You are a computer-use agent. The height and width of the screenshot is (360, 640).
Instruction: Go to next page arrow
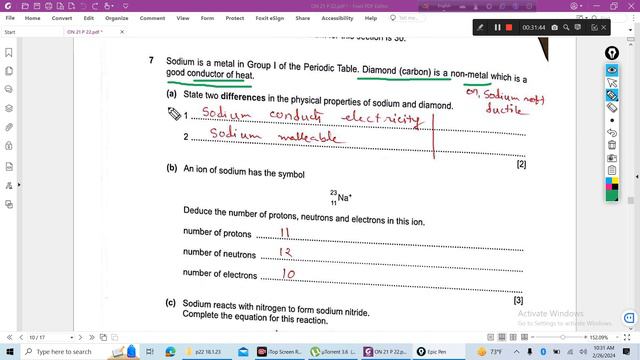pos(80,337)
